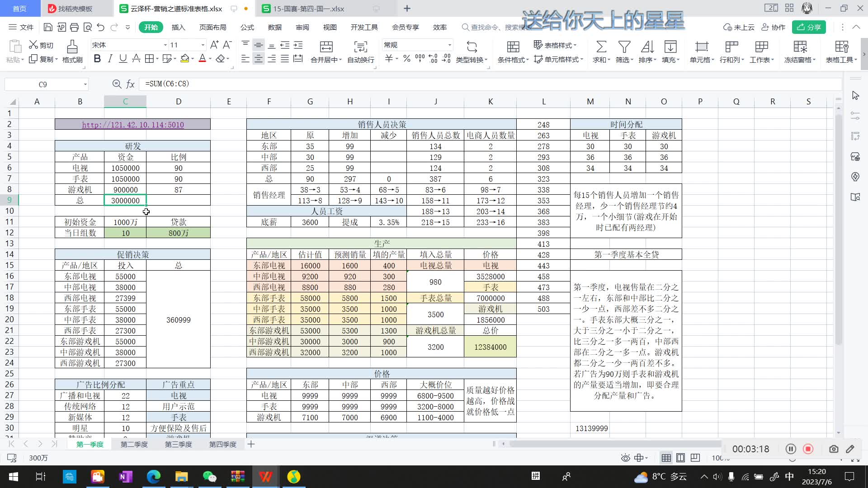Open the http://121.42.10.114:5010 hyperlink cell

tap(132, 124)
